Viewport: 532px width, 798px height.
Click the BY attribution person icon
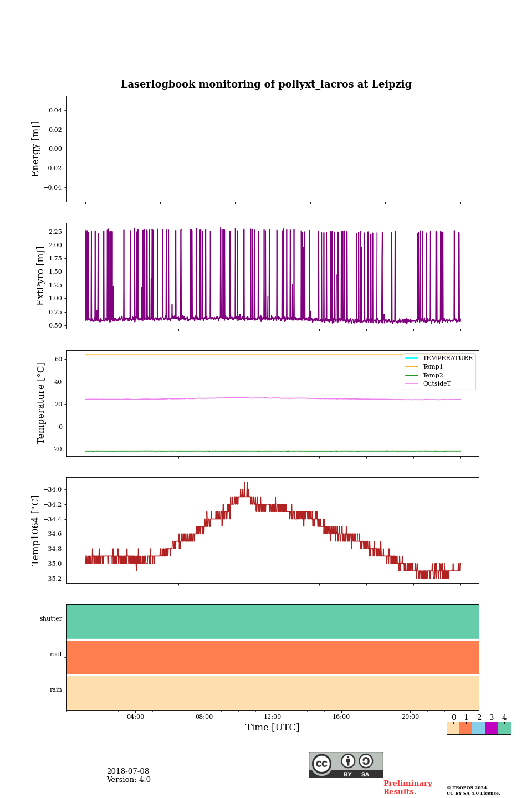[348, 761]
